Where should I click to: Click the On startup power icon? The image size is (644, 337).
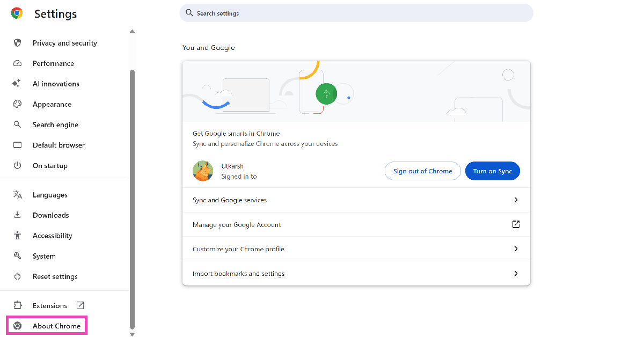pyautogui.click(x=17, y=166)
